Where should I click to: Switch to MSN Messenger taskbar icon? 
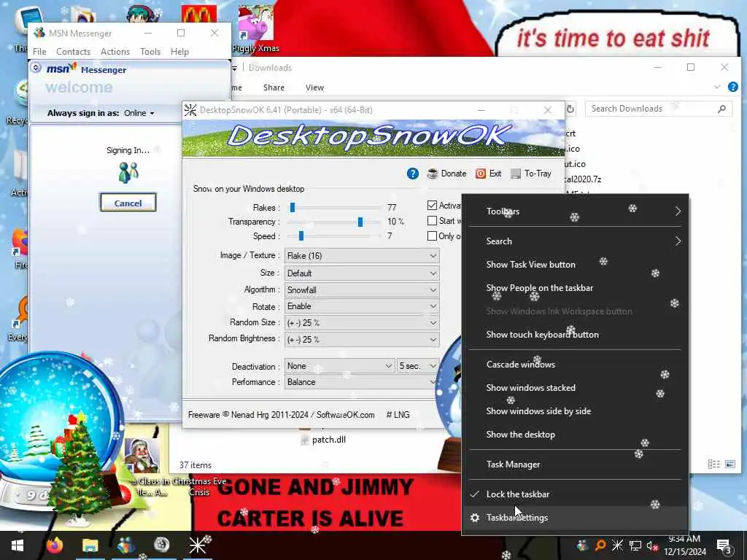pyautogui.click(x=125, y=545)
